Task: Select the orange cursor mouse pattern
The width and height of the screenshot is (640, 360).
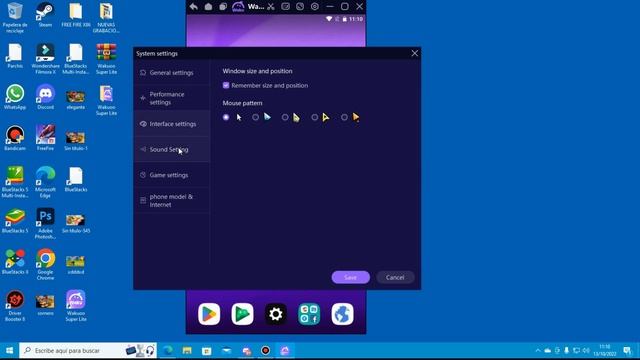Action: click(x=344, y=117)
